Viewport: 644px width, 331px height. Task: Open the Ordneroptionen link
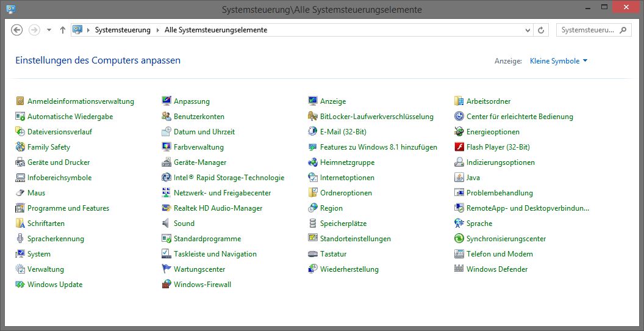[x=346, y=193]
